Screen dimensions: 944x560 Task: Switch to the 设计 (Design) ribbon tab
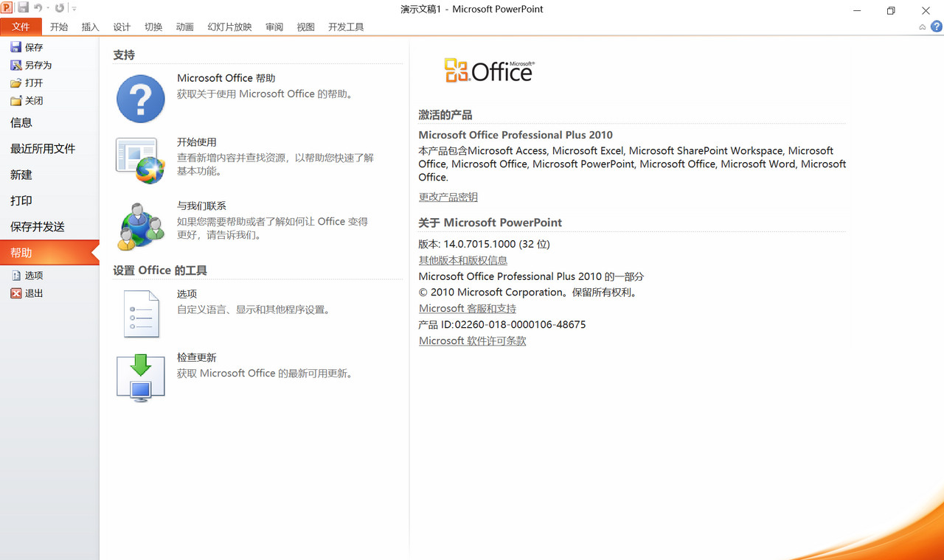(x=122, y=27)
